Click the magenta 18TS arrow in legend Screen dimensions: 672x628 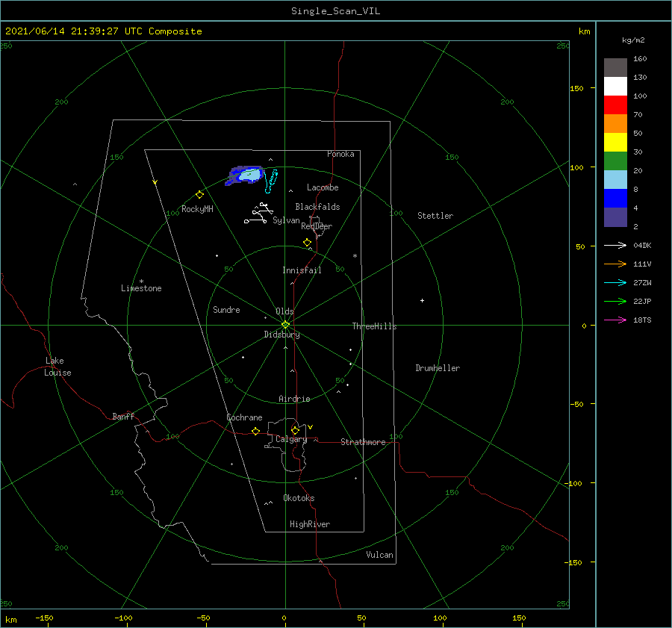[615, 320]
